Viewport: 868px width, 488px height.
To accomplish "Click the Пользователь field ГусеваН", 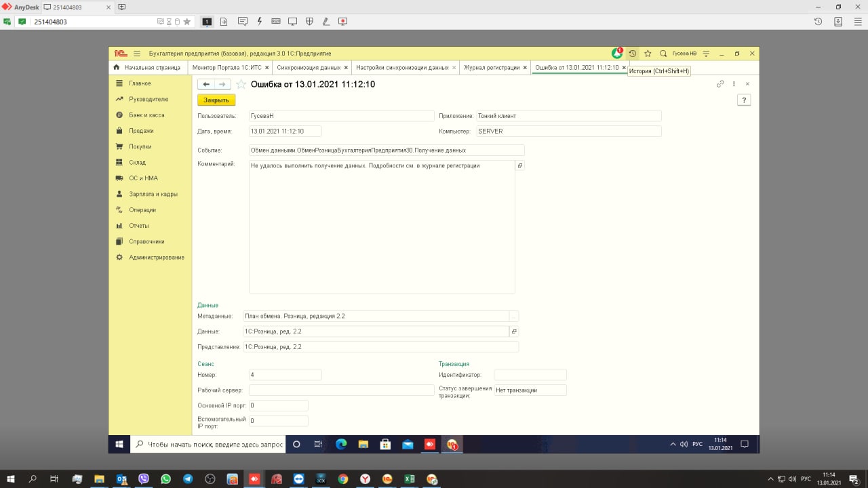I will point(341,116).
